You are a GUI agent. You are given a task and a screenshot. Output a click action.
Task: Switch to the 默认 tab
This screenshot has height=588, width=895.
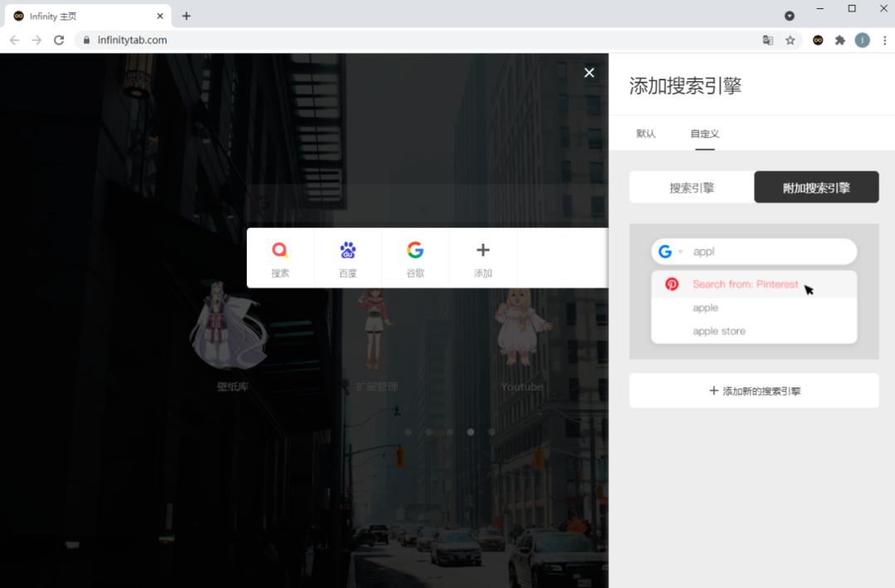[646, 133]
